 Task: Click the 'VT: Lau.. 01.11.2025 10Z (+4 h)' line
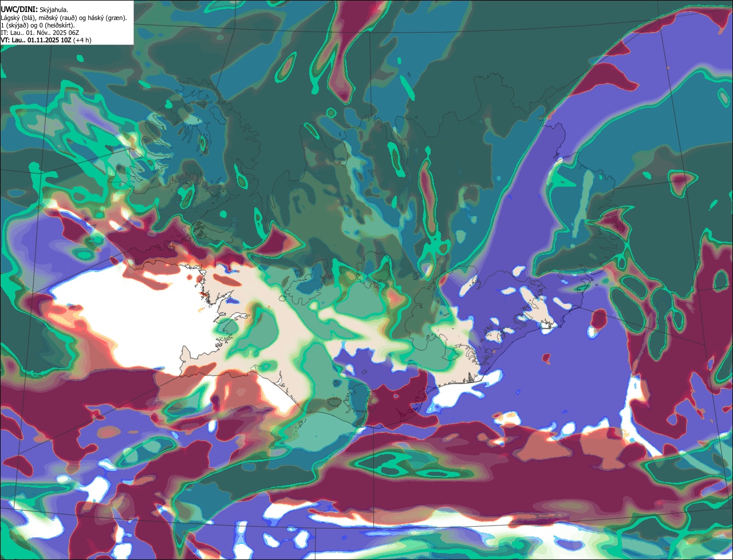click(x=46, y=40)
